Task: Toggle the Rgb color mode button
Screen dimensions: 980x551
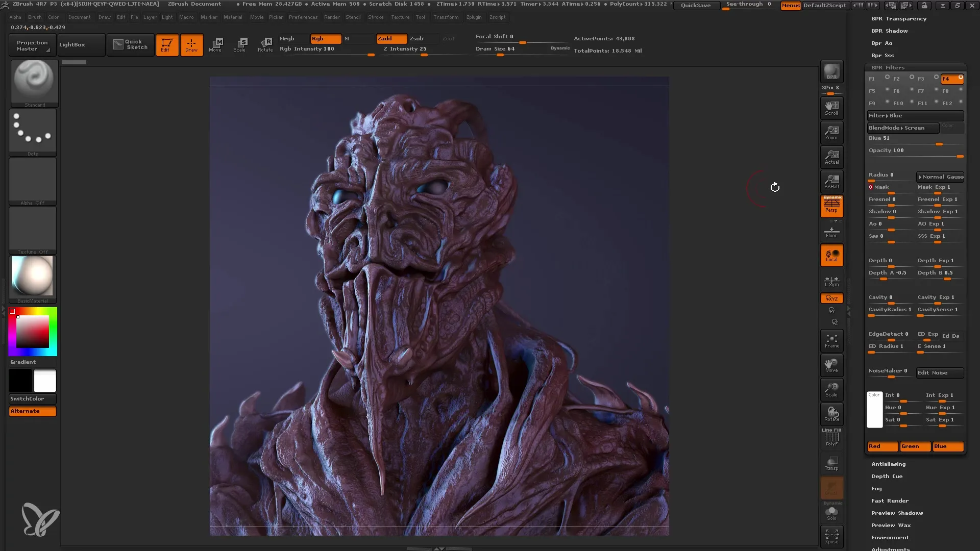Action: pyautogui.click(x=321, y=38)
